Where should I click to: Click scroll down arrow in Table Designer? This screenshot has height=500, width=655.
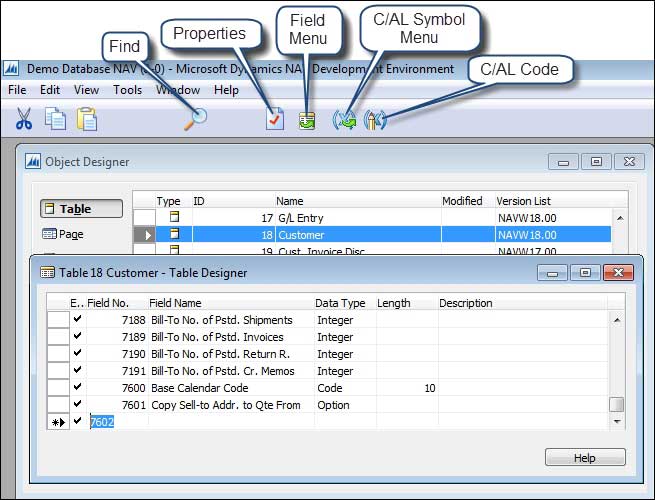(617, 421)
